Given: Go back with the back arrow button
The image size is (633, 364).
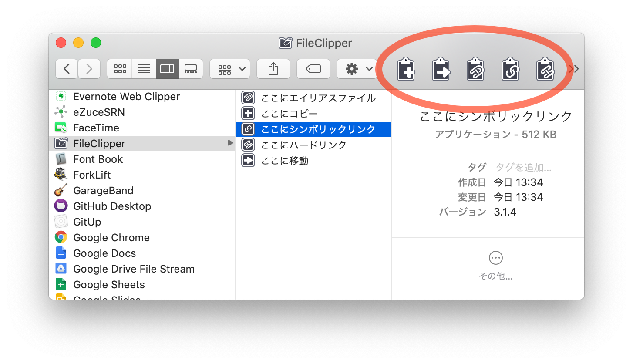Looking at the screenshot, I should (67, 69).
